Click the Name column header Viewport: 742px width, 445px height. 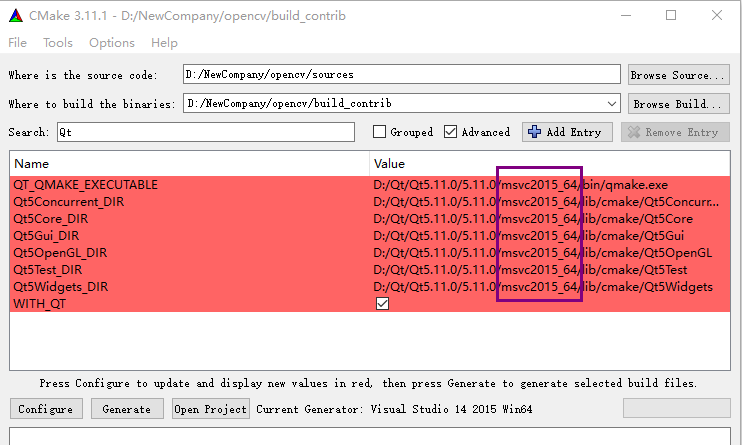click(x=189, y=163)
